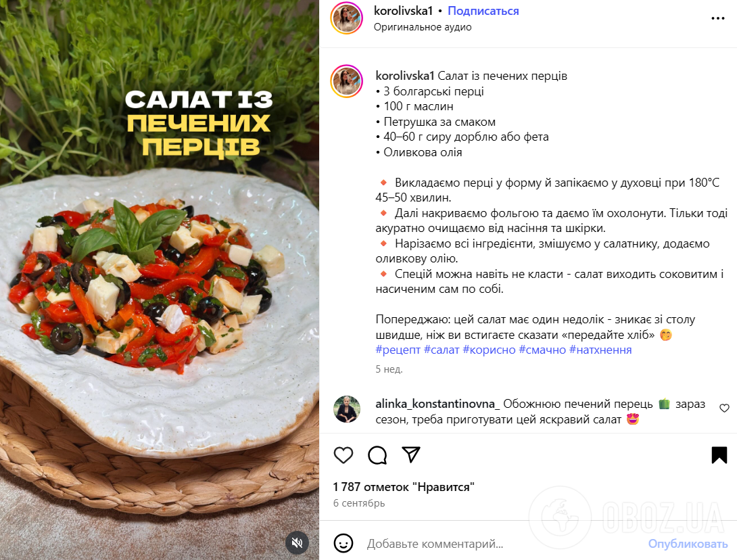Open emoji picker smiley icon

coord(343,544)
